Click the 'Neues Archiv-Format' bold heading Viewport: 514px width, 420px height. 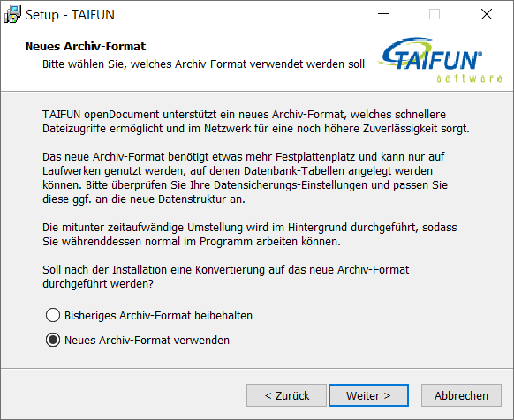[x=86, y=47]
